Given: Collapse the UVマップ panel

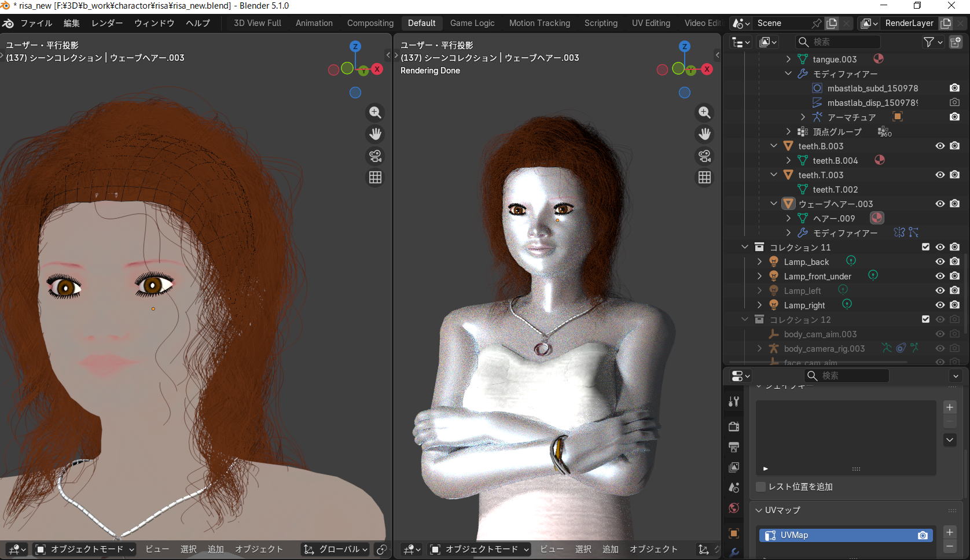Looking at the screenshot, I should point(759,510).
